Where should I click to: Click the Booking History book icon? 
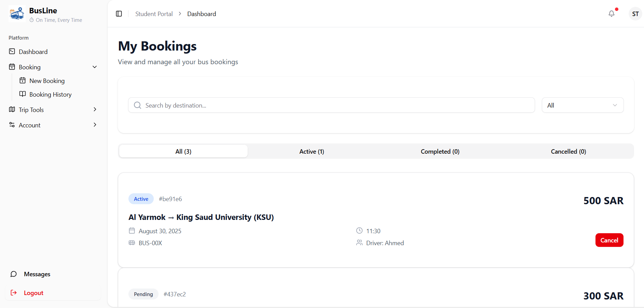pyautogui.click(x=23, y=94)
